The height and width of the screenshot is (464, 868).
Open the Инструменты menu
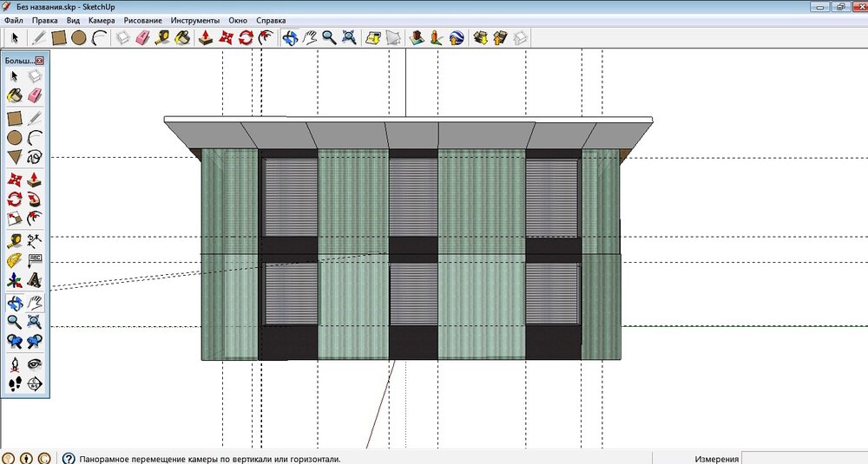(195, 19)
